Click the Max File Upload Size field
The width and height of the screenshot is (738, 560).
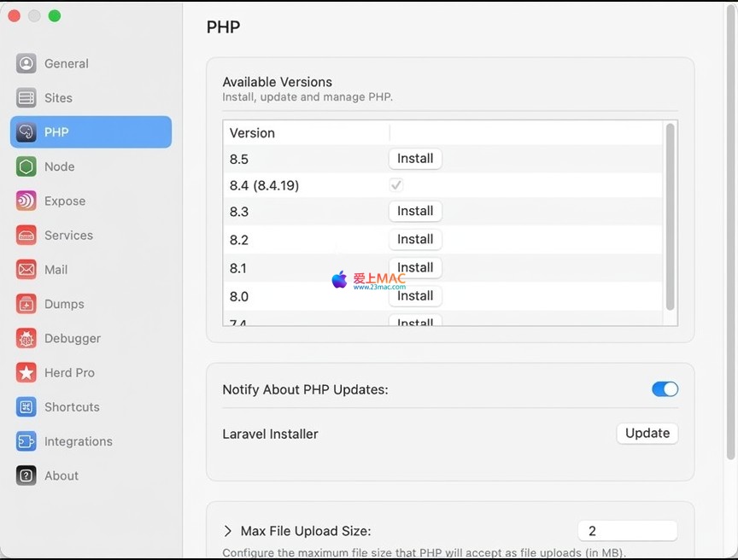pyautogui.click(x=627, y=531)
